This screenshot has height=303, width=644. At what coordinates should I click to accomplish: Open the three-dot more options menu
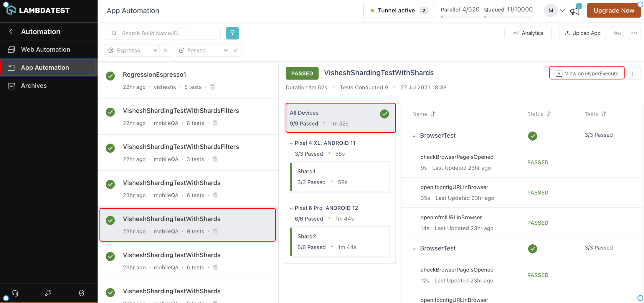coord(634,33)
